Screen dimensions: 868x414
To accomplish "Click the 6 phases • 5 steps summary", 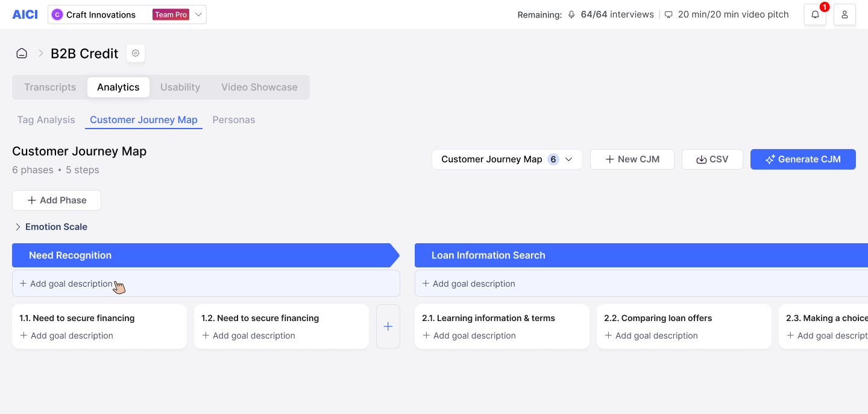I will pyautogui.click(x=55, y=170).
